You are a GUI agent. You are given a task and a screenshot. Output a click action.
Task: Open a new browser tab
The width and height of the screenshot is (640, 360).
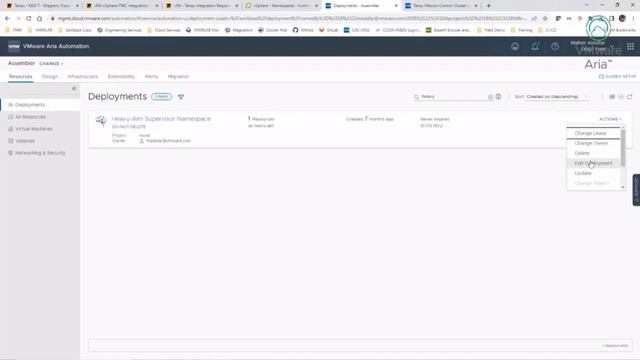(x=489, y=6)
